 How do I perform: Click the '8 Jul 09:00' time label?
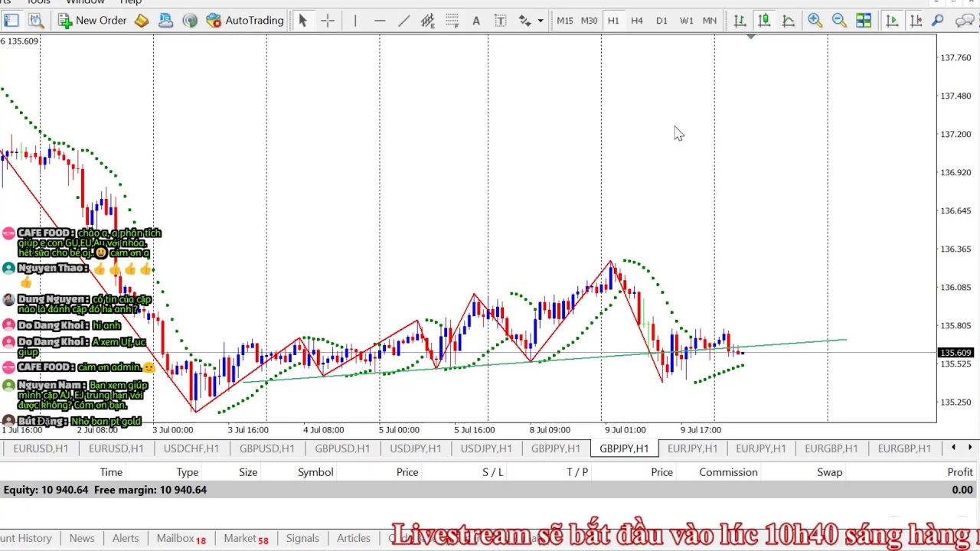550,430
